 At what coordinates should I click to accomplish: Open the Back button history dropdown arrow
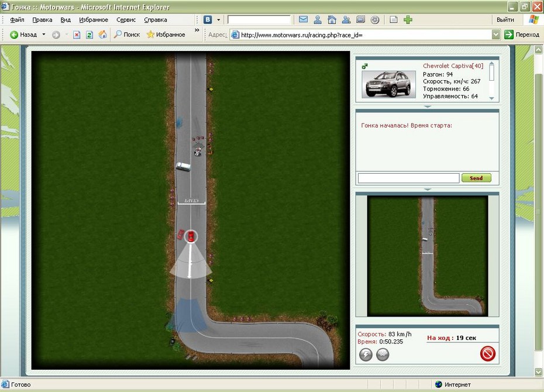(x=44, y=35)
